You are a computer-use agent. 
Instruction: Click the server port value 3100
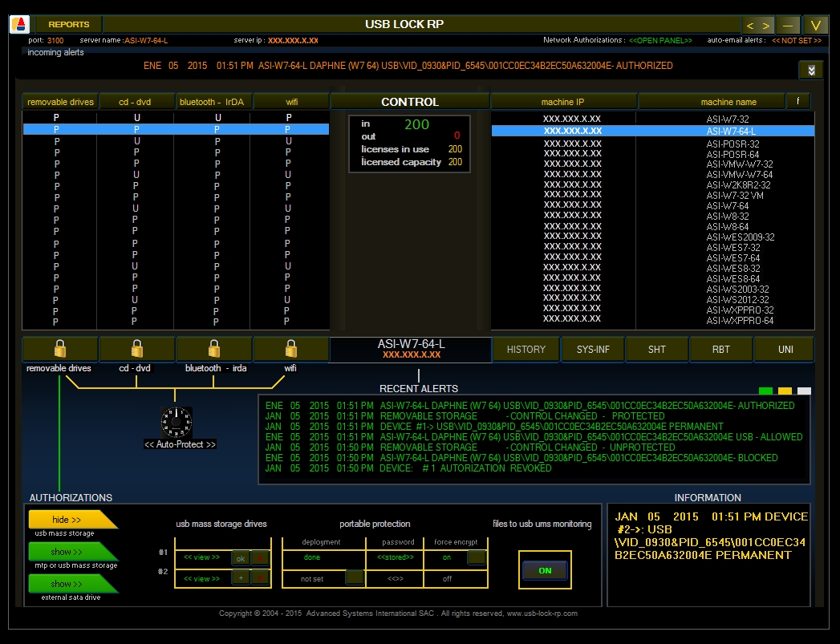(55, 41)
